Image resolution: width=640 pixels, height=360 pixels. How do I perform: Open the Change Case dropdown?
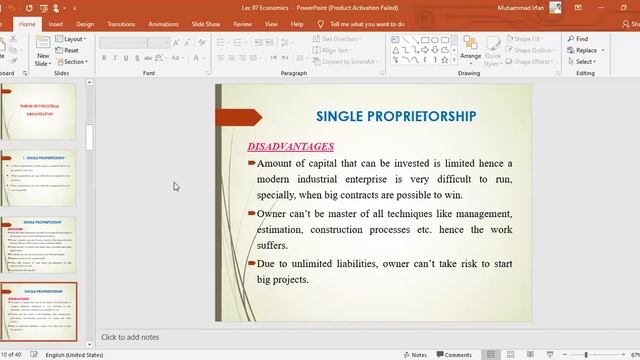177,58
